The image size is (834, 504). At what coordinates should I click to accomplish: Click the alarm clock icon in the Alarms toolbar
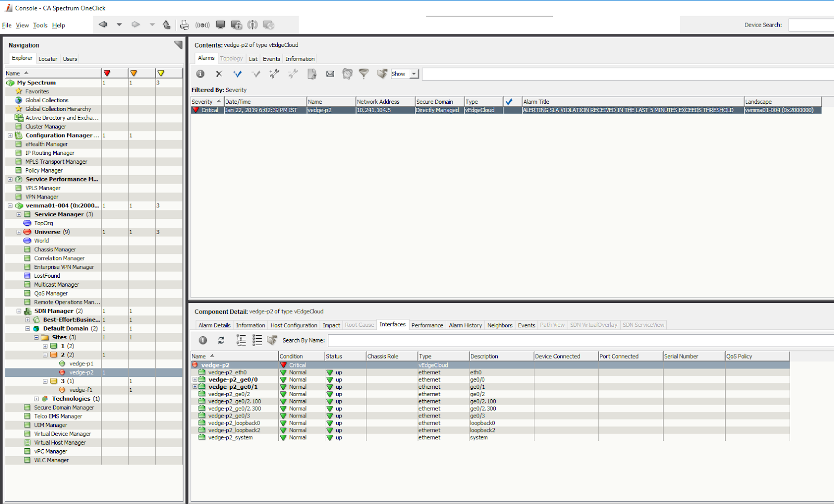coord(347,74)
